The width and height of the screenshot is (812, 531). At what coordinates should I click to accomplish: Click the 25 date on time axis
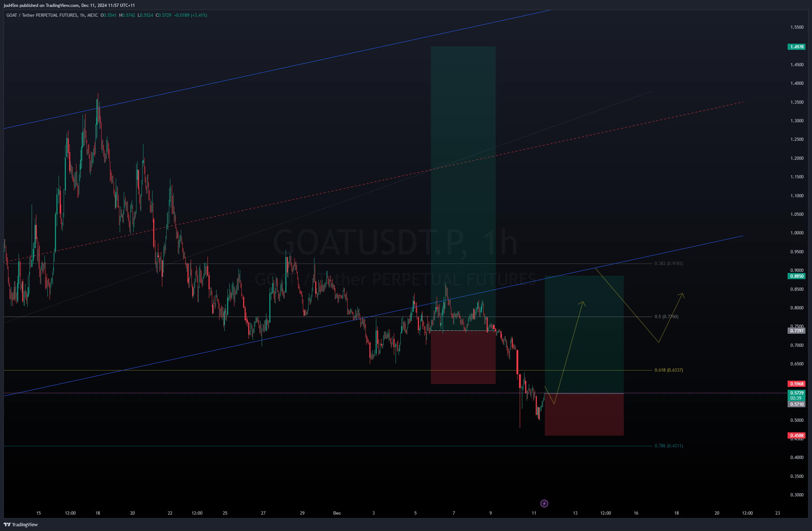click(x=225, y=513)
